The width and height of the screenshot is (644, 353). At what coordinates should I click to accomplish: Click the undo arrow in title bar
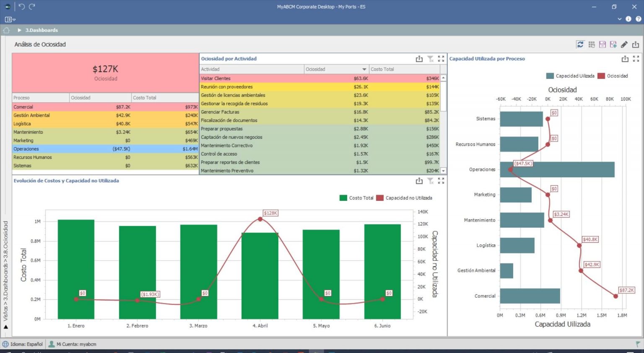(x=22, y=7)
